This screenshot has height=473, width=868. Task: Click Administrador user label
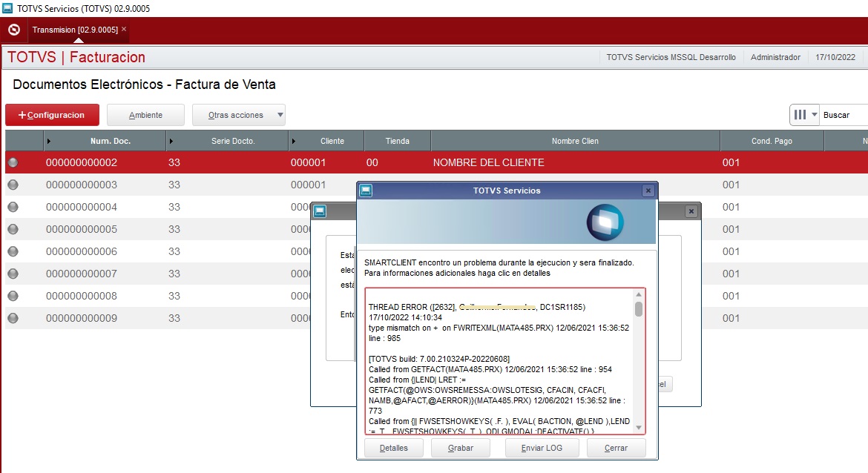coord(775,57)
